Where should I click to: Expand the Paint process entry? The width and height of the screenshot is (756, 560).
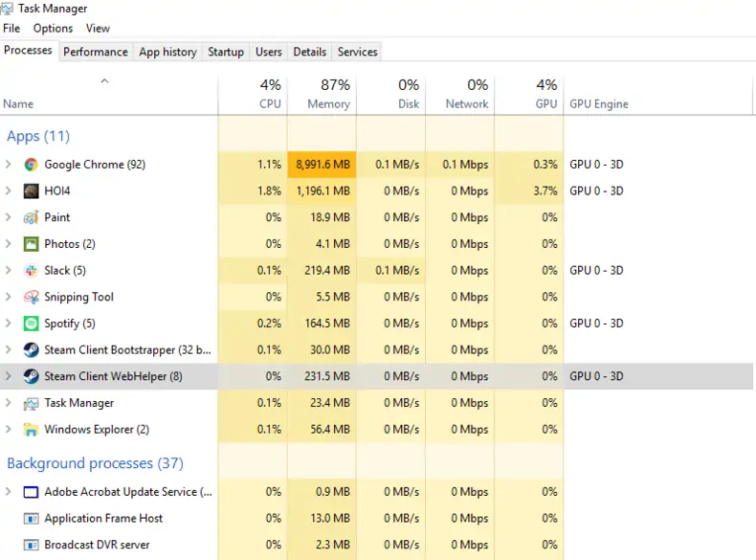pyautogui.click(x=9, y=217)
